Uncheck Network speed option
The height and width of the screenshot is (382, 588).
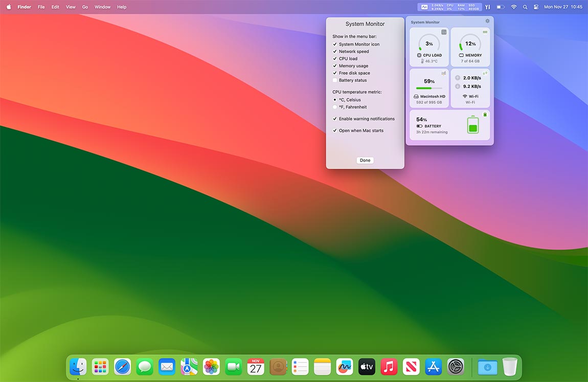pos(335,51)
